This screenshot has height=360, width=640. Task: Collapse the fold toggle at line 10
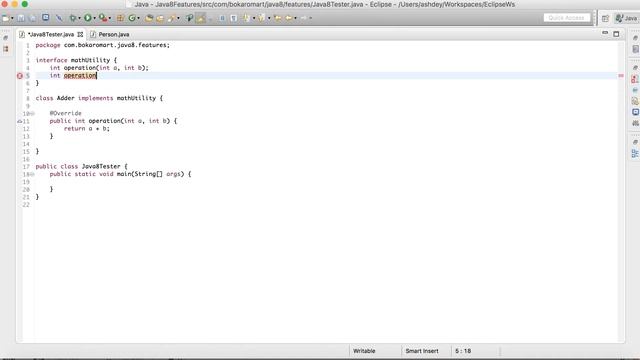33,113
